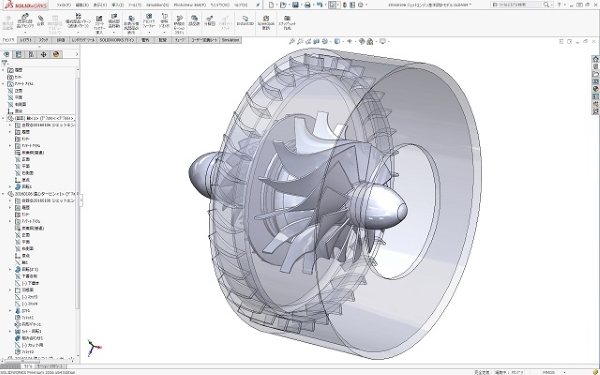Click the SOLIDWORKS Add-ins ribbon tab
The width and height of the screenshot is (600, 375).
[x=117, y=40]
